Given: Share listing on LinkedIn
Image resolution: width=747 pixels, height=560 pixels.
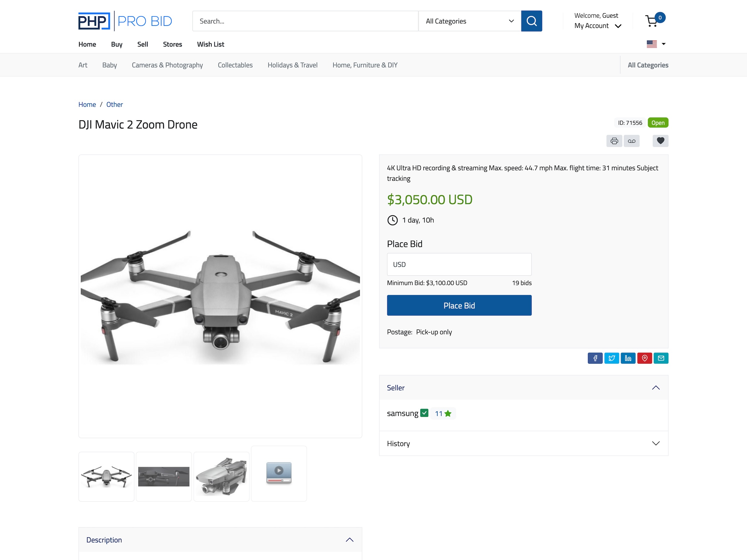Looking at the screenshot, I should pos(628,358).
